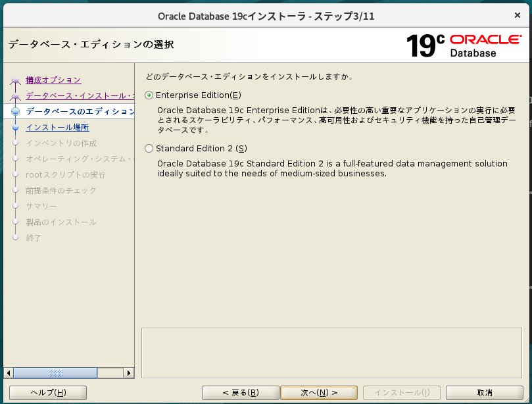532x404 pixels.
Task: Proceed with the 次へ(N) button
Action: pyautogui.click(x=319, y=393)
